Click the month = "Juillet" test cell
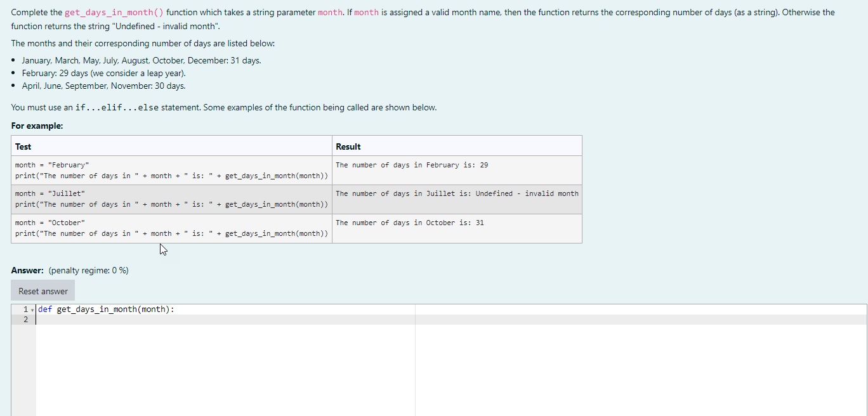868x416 pixels. [171, 199]
